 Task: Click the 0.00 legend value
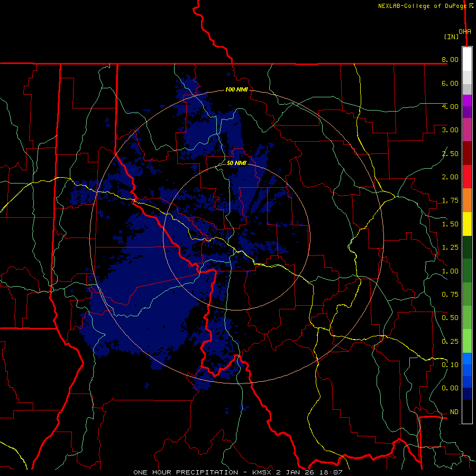coord(450,388)
